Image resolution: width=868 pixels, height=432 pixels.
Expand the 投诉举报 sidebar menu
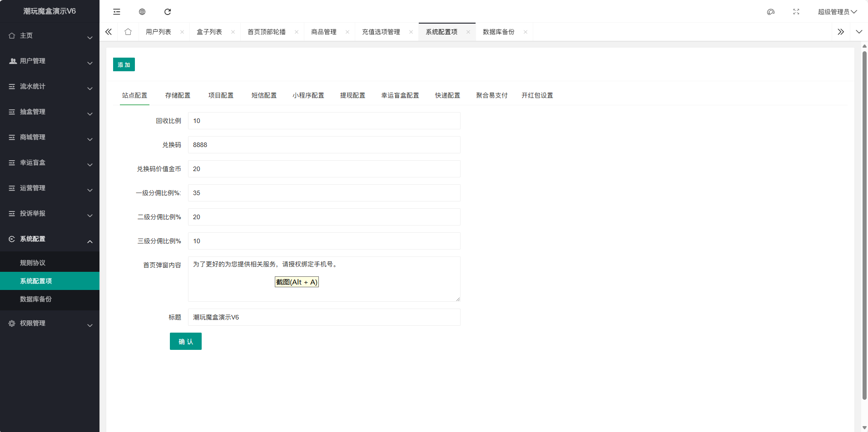coord(50,213)
